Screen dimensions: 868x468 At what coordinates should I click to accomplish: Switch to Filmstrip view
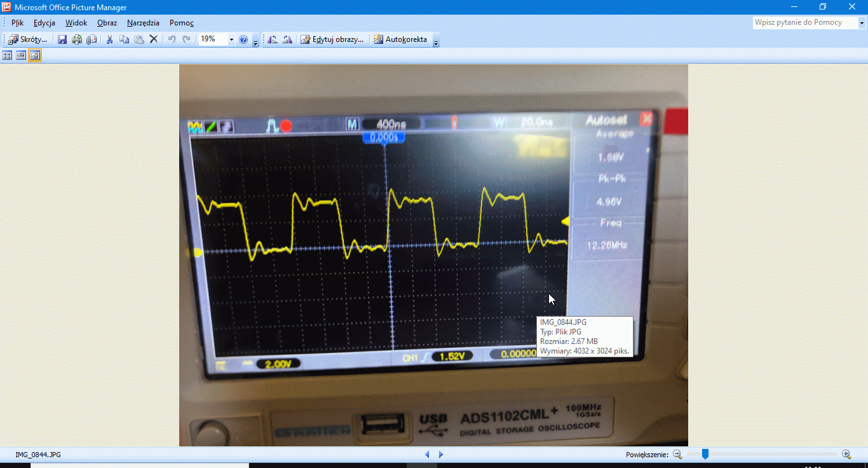[21, 55]
